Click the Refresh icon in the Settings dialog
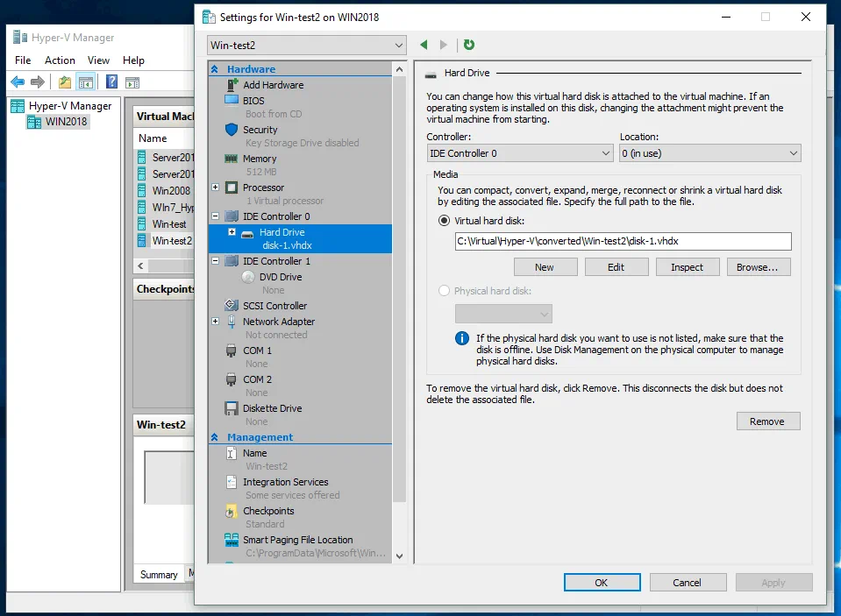The image size is (841, 616). point(468,45)
